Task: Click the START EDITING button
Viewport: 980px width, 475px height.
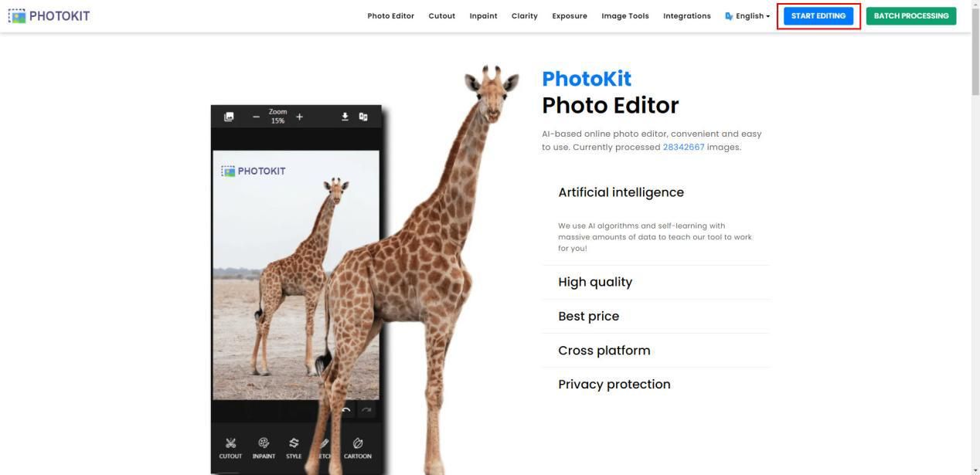Action: tap(818, 16)
